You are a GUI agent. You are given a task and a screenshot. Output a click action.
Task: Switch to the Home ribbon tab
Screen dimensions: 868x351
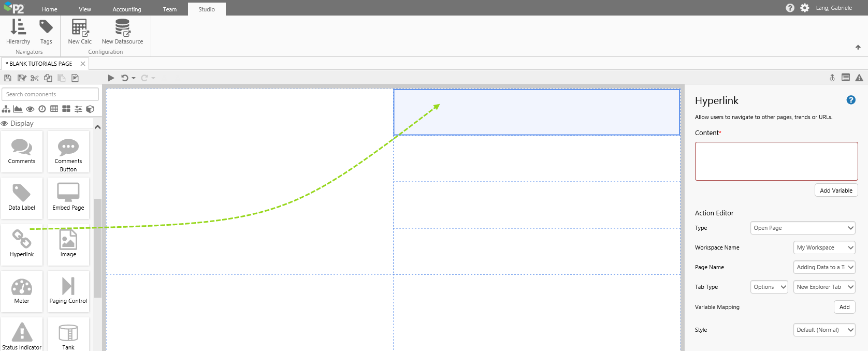(x=50, y=9)
